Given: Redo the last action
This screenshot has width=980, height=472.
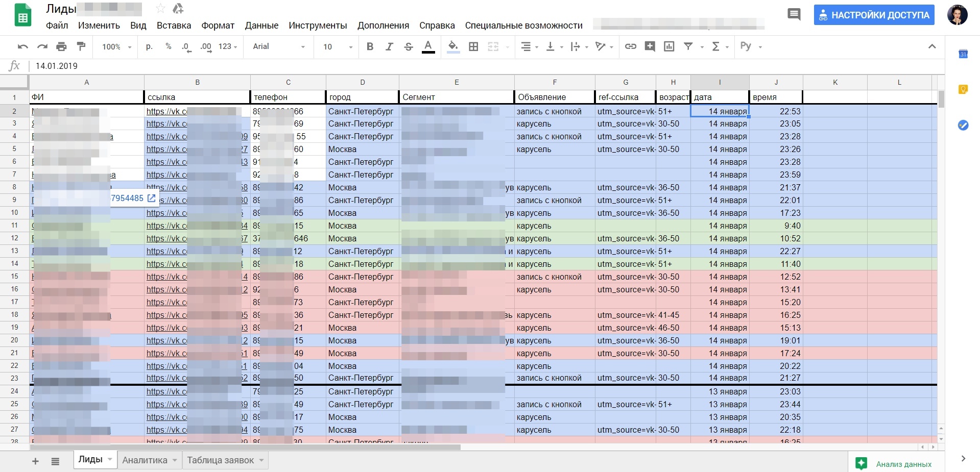Looking at the screenshot, I should [x=42, y=46].
